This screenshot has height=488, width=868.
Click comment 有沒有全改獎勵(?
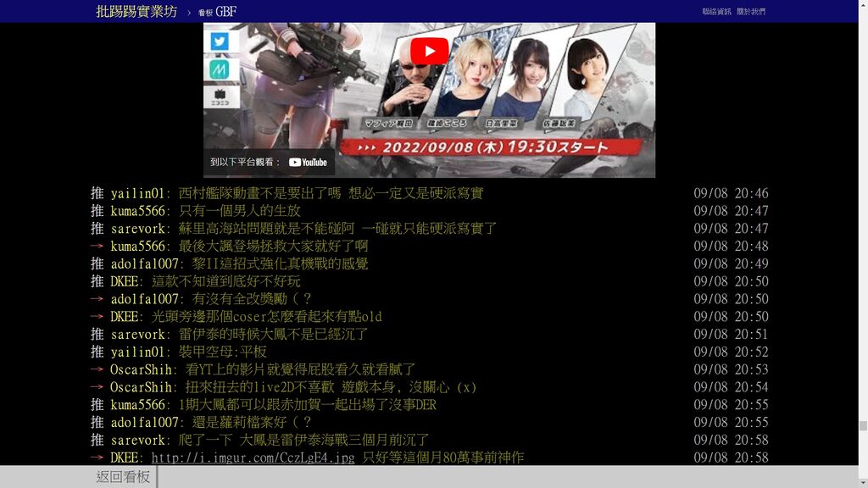click(x=253, y=299)
